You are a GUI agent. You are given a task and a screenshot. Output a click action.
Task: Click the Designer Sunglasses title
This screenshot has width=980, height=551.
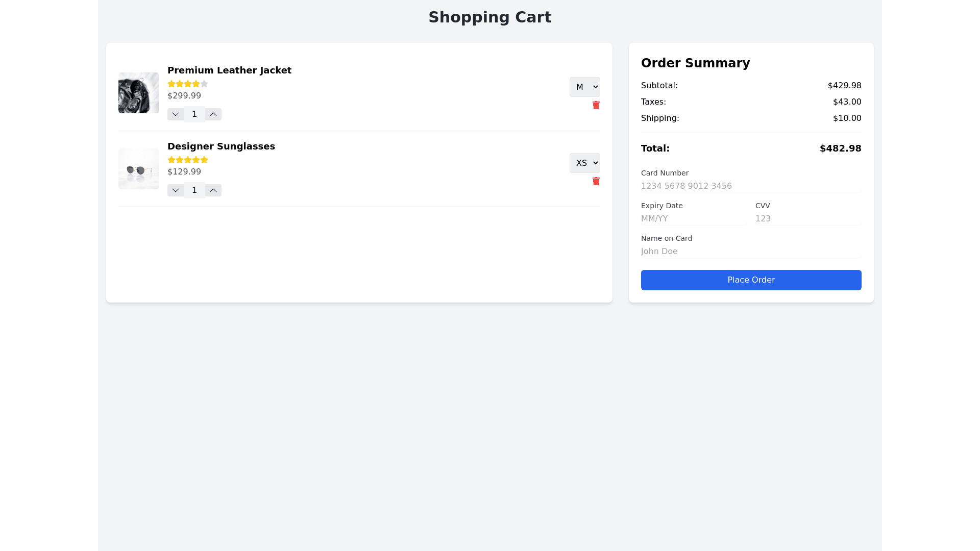221,146
